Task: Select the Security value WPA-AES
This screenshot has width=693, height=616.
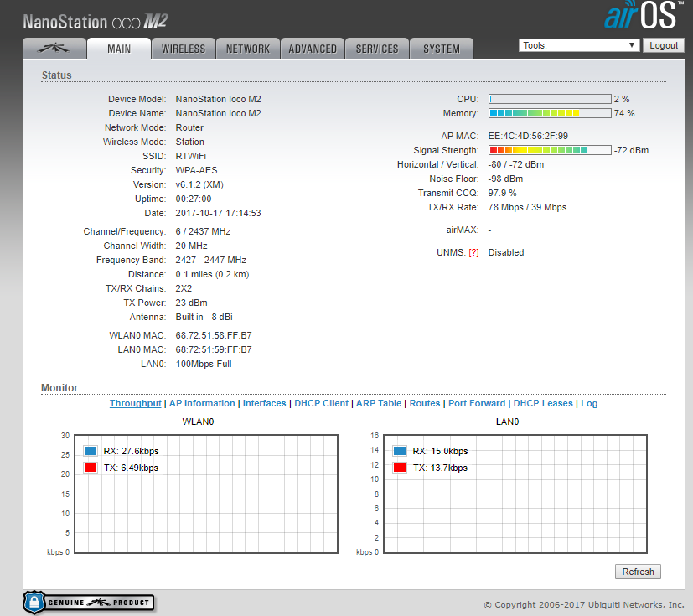Action: coord(196,170)
